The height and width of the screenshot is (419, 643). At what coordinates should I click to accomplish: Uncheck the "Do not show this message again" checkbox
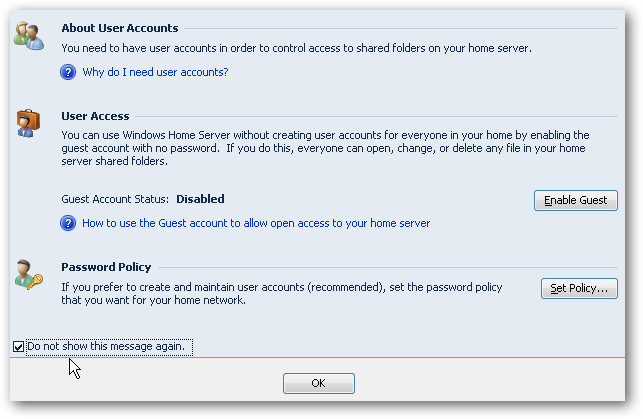click(x=19, y=347)
